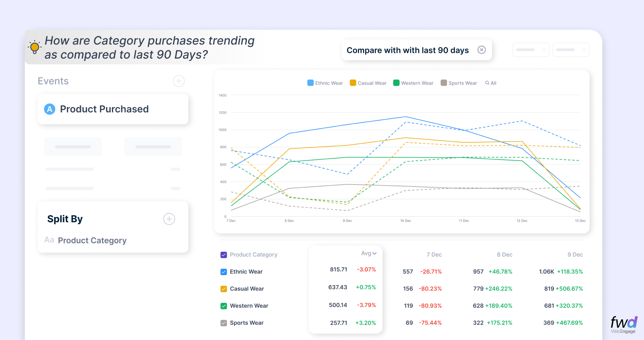The width and height of the screenshot is (644, 340).
Task: Click the 8 Dec column header
Action: pos(504,255)
